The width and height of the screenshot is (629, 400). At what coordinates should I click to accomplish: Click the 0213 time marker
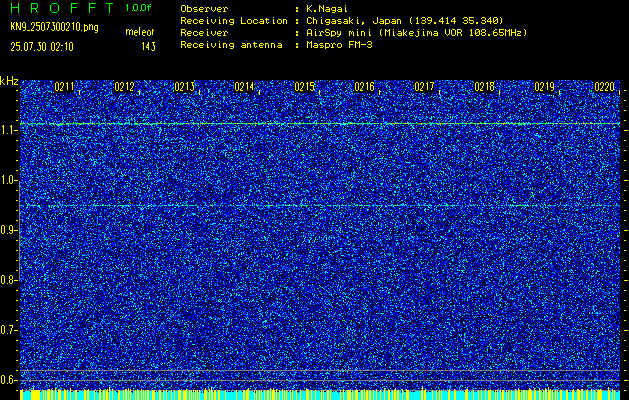click(x=185, y=87)
